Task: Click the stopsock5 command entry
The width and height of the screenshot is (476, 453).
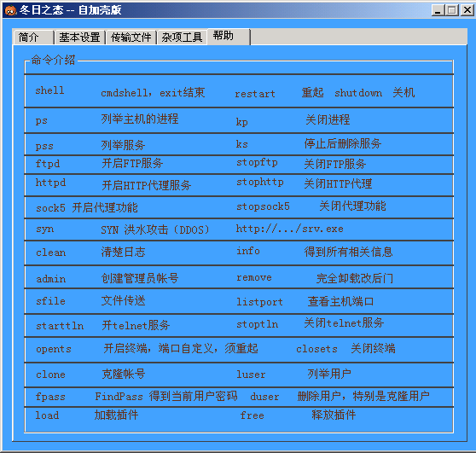Action: pos(263,206)
